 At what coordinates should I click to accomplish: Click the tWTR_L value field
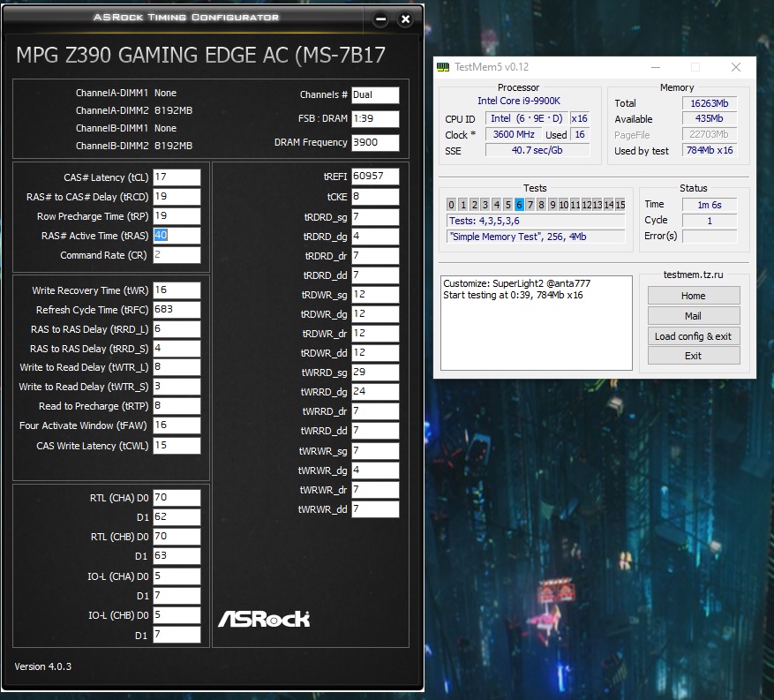click(x=177, y=367)
